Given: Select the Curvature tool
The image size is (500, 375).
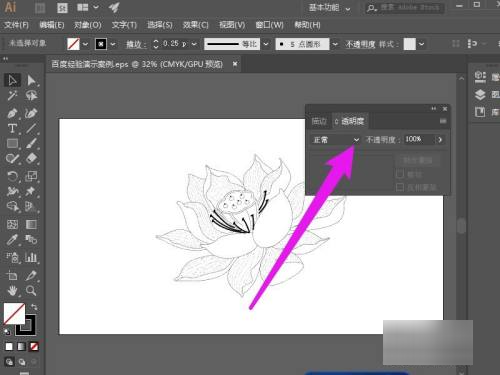Looking at the screenshot, I should pyautogui.click(x=31, y=113).
